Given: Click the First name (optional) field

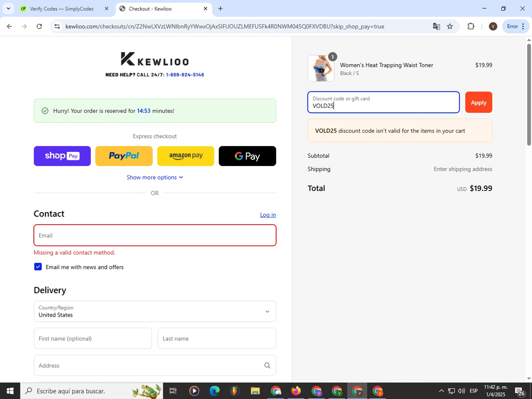Looking at the screenshot, I should (x=93, y=338).
